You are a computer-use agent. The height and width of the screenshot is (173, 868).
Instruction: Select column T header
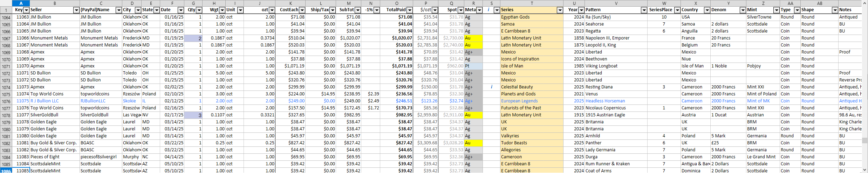[x=532, y=3]
